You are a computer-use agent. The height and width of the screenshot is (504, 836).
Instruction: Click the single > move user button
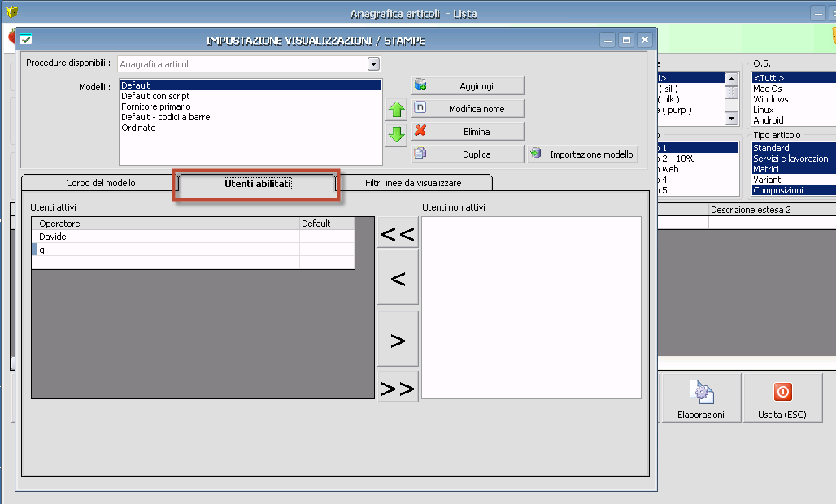point(398,340)
